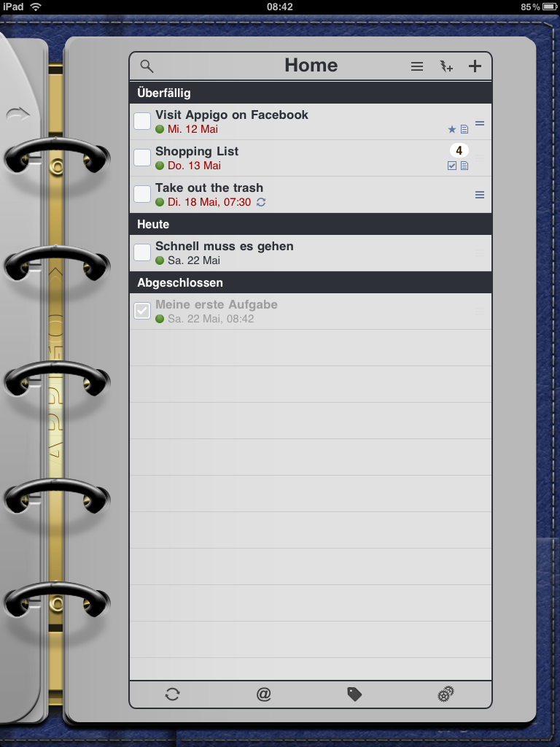Open the contexts @ icon
This screenshot has height=747, width=560.
click(x=263, y=694)
